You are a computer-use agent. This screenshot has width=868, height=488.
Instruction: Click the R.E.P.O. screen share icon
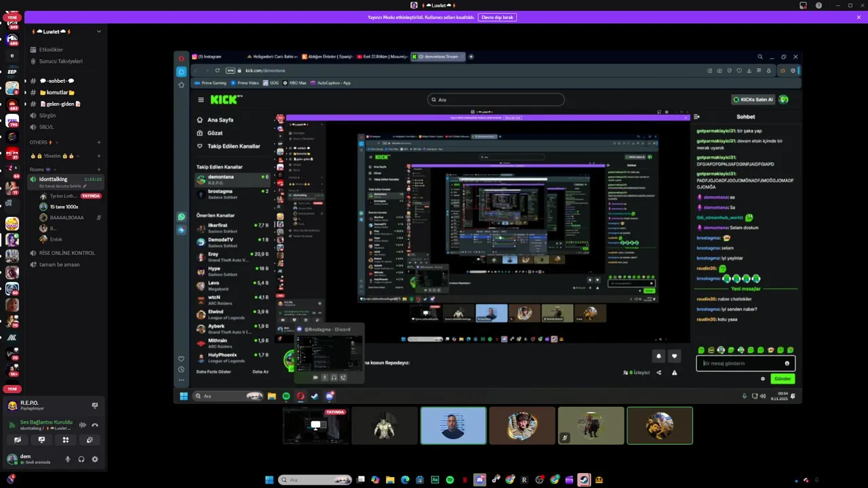[95, 405]
